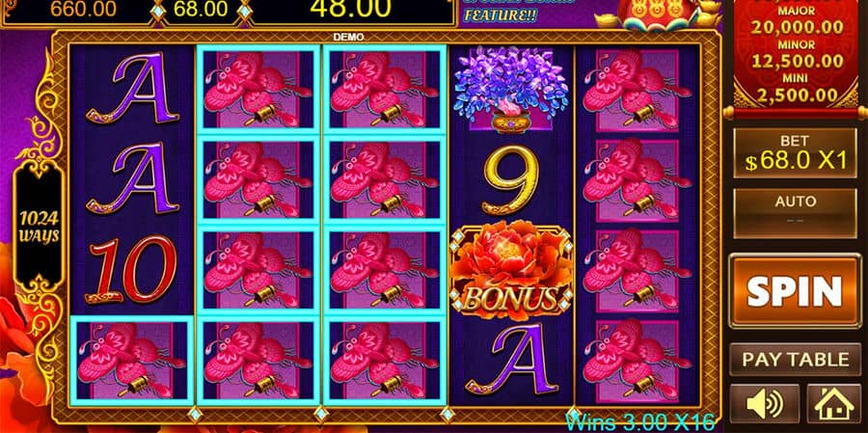Open the AUTO spin settings
Image resolution: width=868 pixels, height=433 pixels.
795,213
